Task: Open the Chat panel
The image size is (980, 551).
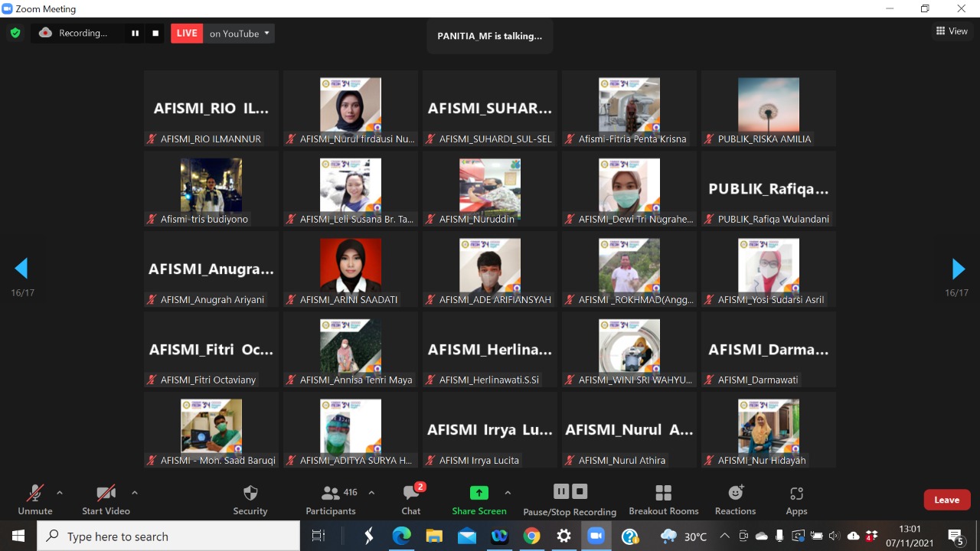Action: 411,500
